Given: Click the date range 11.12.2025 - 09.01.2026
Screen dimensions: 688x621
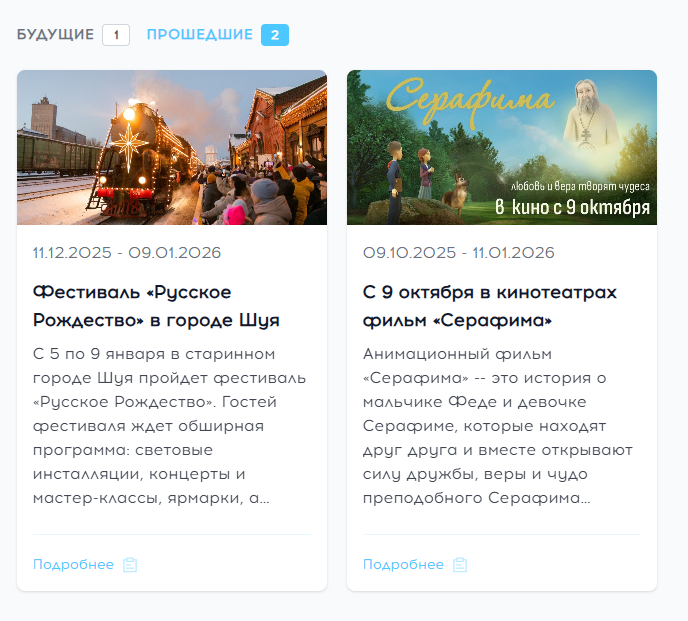Looking at the screenshot, I should 127,253.
